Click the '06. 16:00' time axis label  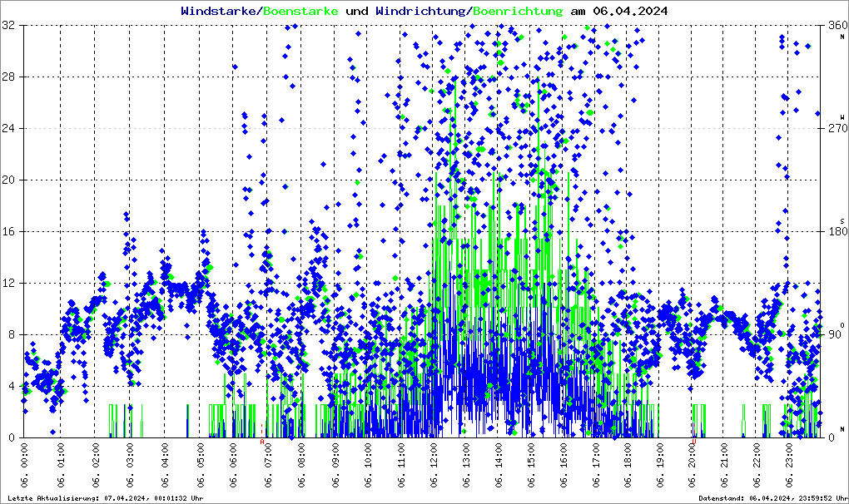(x=564, y=465)
